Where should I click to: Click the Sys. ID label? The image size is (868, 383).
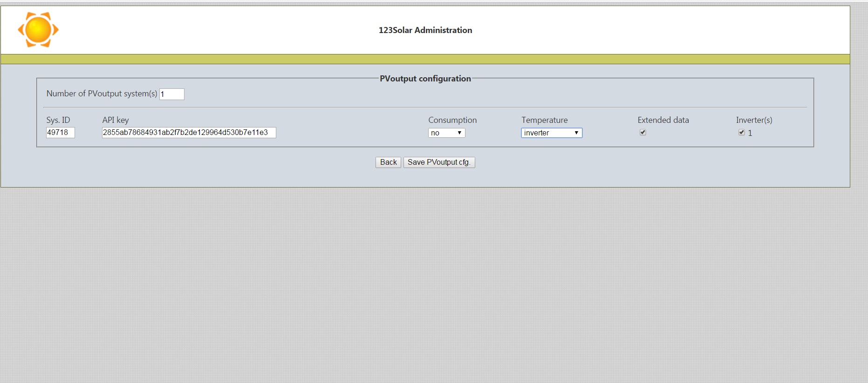click(58, 120)
